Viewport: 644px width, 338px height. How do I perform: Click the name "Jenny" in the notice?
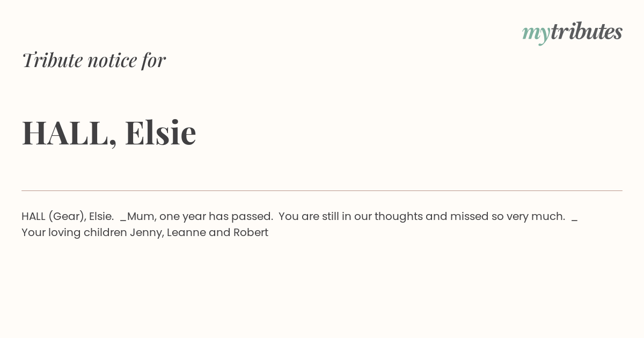pos(147,233)
